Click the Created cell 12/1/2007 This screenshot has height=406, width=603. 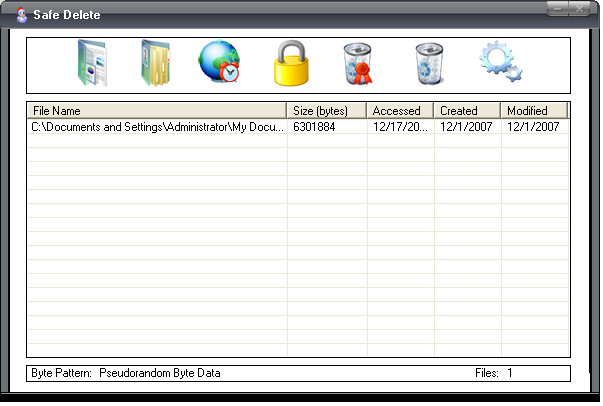coord(466,127)
